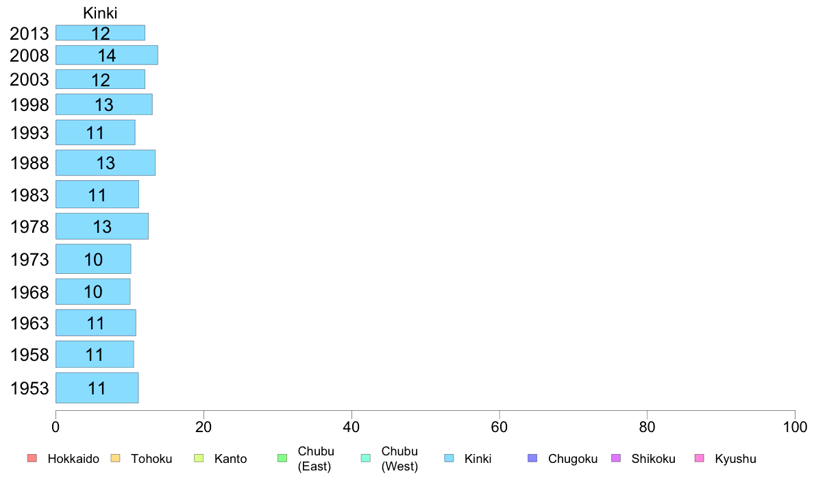Click the Kyushu legend text label

pyautogui.click(x=735, y=459)
